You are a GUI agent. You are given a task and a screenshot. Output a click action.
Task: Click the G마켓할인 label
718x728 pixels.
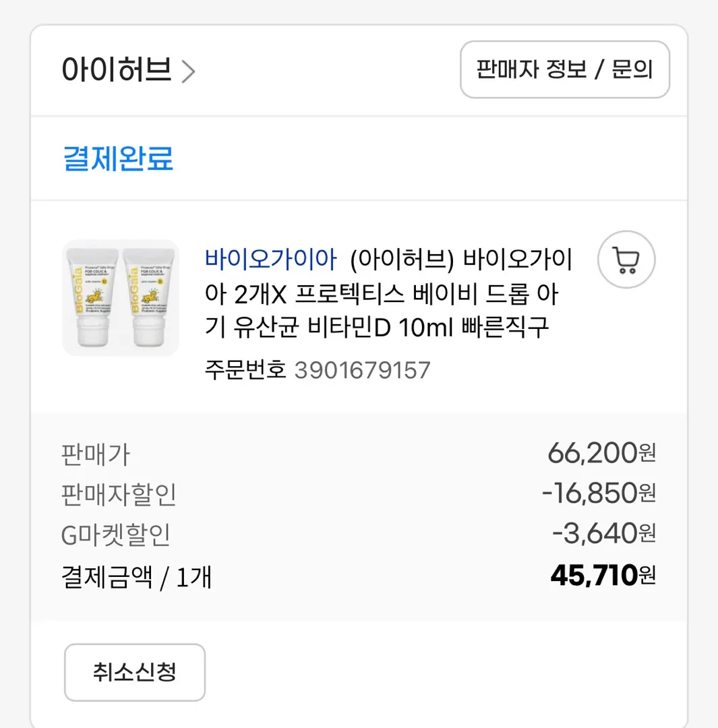point(116,535)
